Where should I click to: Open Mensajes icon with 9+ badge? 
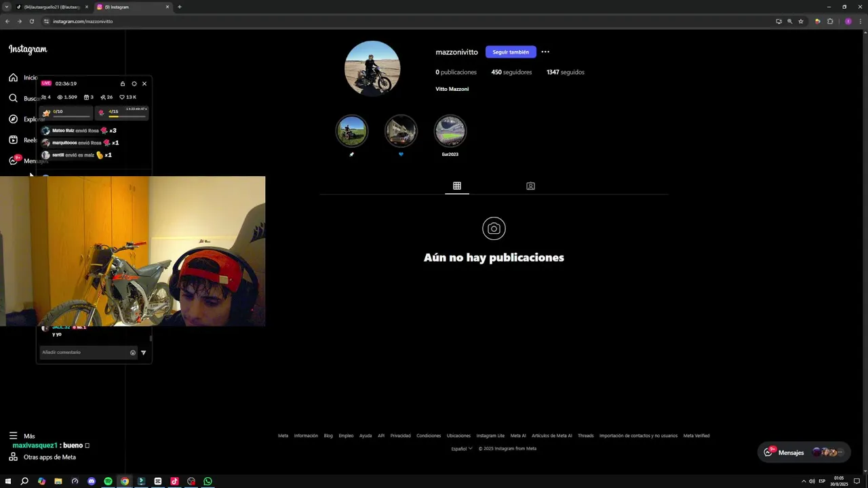tap(14, 161)
